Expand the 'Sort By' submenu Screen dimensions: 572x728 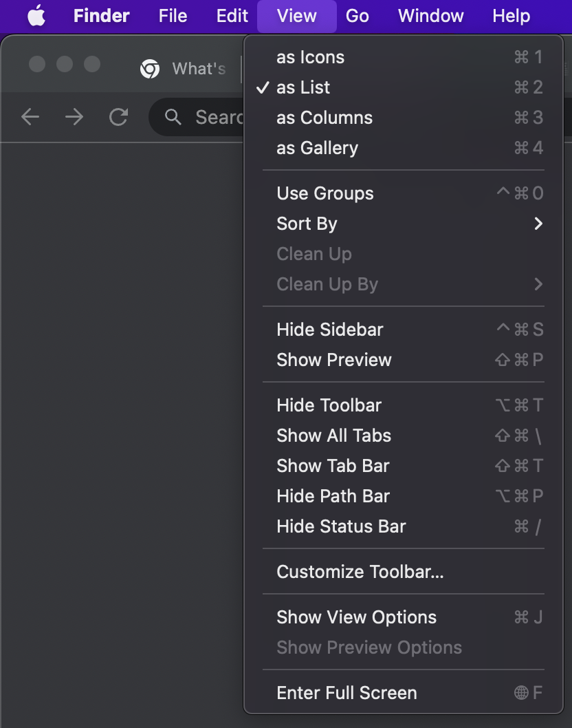pyautogui.click(x=307, y=224)
